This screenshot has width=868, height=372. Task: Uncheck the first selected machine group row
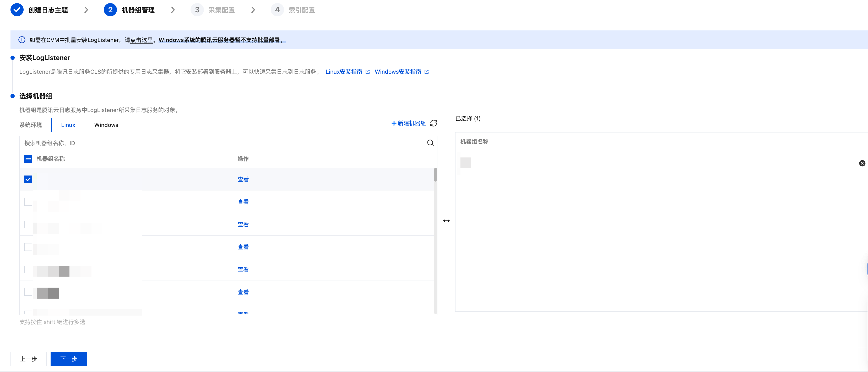pos(28,179)
